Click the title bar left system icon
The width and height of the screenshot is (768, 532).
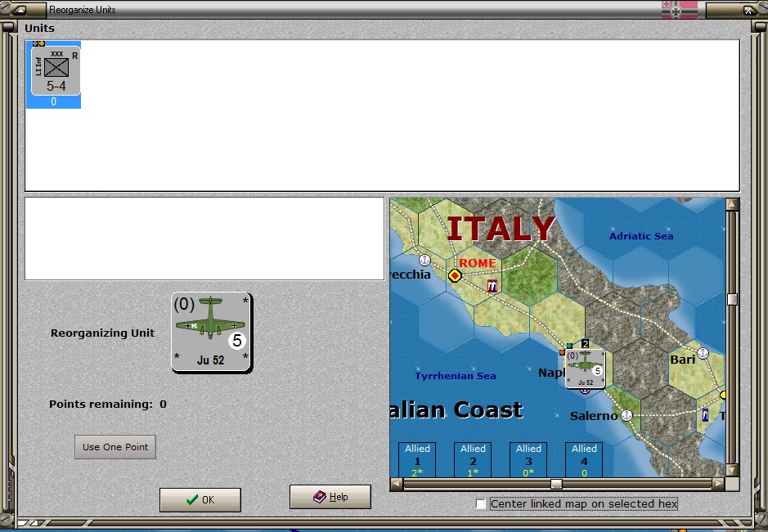tap(19, 10)
